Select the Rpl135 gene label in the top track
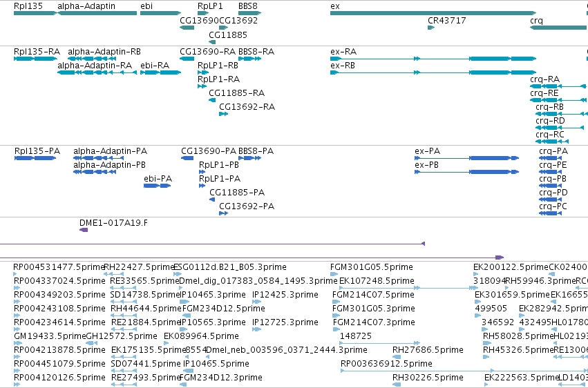The width and height of the screenshot is (588, 388). tap(28, 6)
